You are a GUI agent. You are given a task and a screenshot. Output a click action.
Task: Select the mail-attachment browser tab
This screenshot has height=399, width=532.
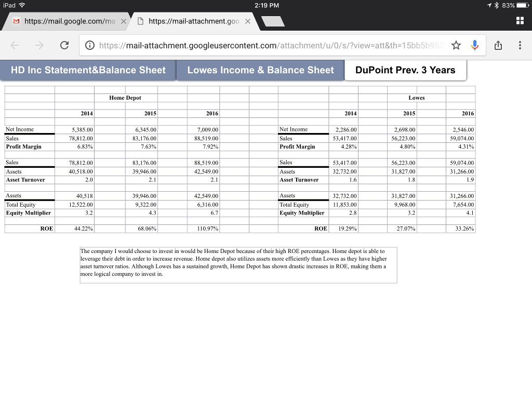[194, 21]
